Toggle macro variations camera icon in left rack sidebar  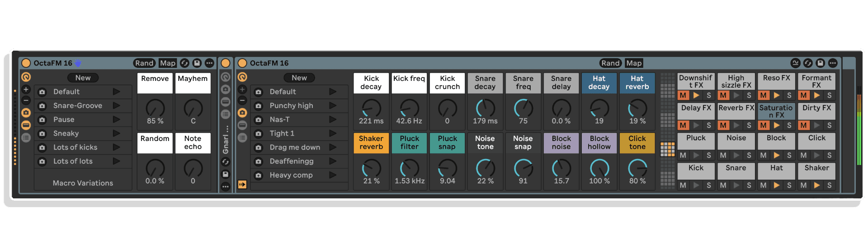pyautogui.click(x=26, y=113)
